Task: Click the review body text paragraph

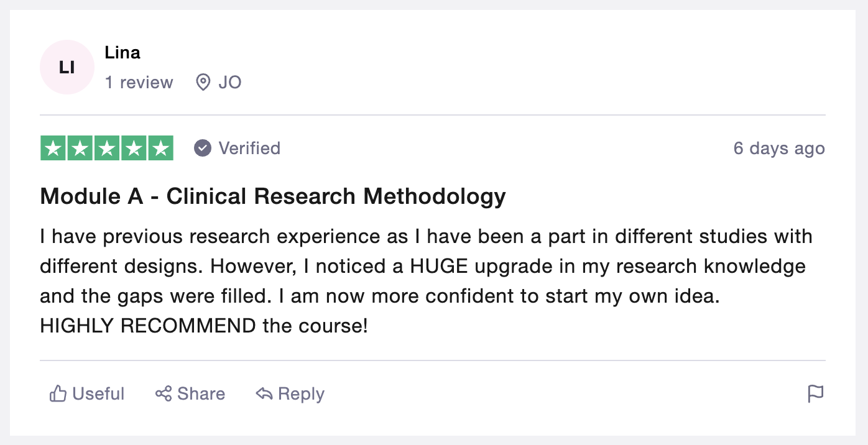Action: 427,281
